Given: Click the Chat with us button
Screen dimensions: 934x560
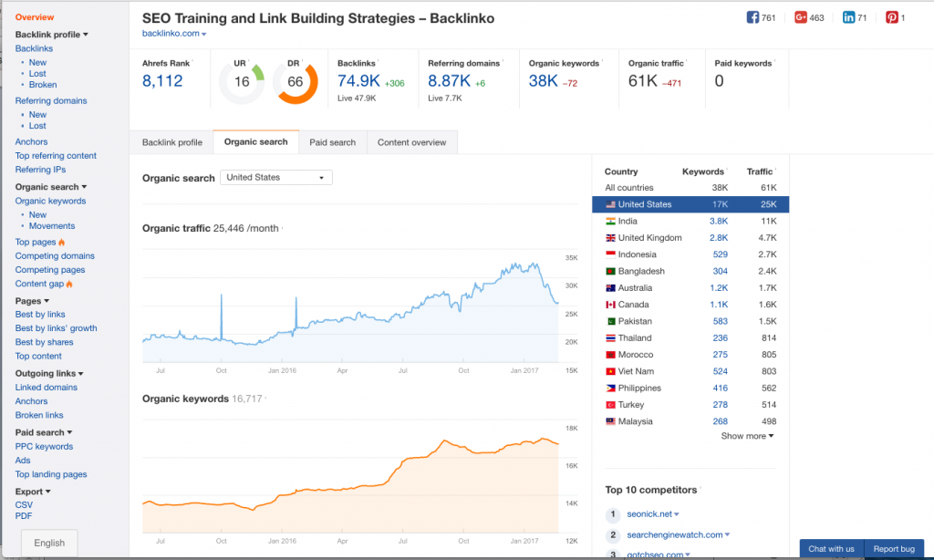Looking at the screenshot, I should click(831, 549).
